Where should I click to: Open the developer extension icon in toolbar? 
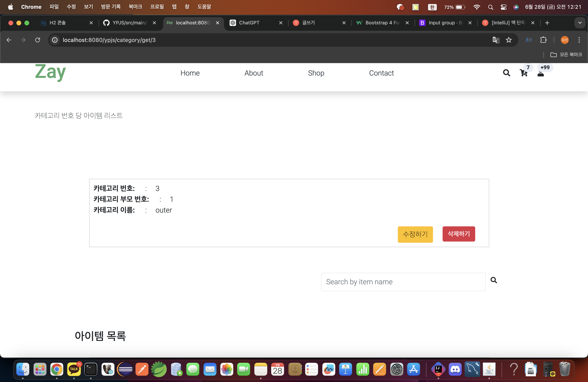(x=529, y=40)
